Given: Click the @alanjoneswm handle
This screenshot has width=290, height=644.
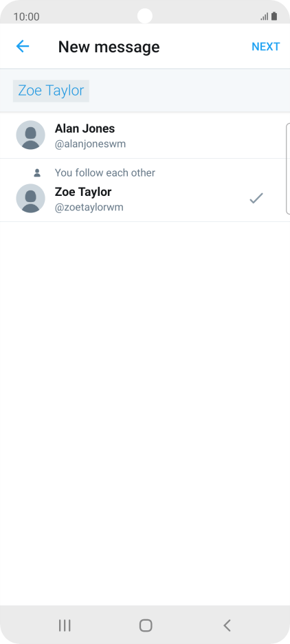Looking at the screenshot, I should [x=91, y=144].
